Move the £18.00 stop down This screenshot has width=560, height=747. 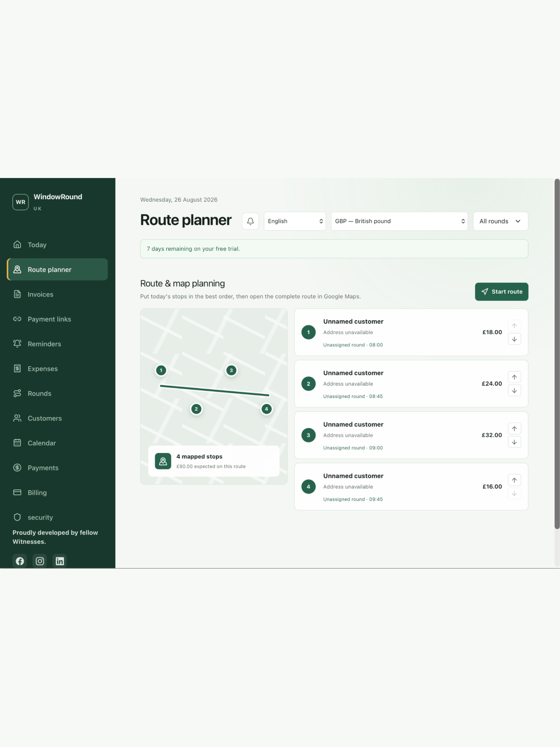point(514,339)
